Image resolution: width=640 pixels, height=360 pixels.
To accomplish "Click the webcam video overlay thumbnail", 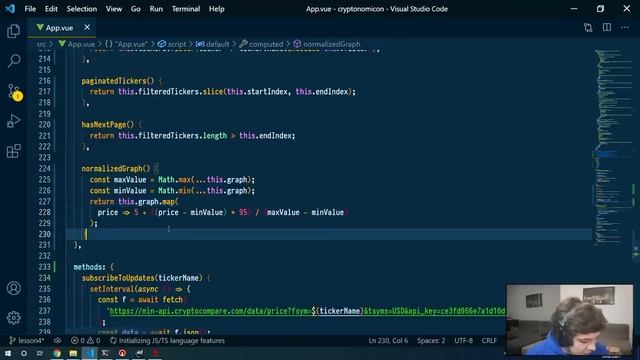I will pyautogui.click(x=570, y=320).
